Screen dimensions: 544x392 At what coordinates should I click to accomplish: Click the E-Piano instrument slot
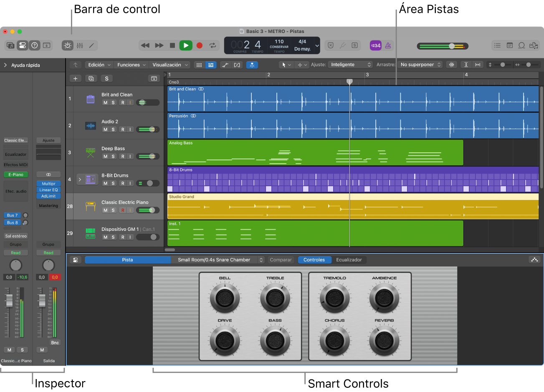[x=16, y=175]
